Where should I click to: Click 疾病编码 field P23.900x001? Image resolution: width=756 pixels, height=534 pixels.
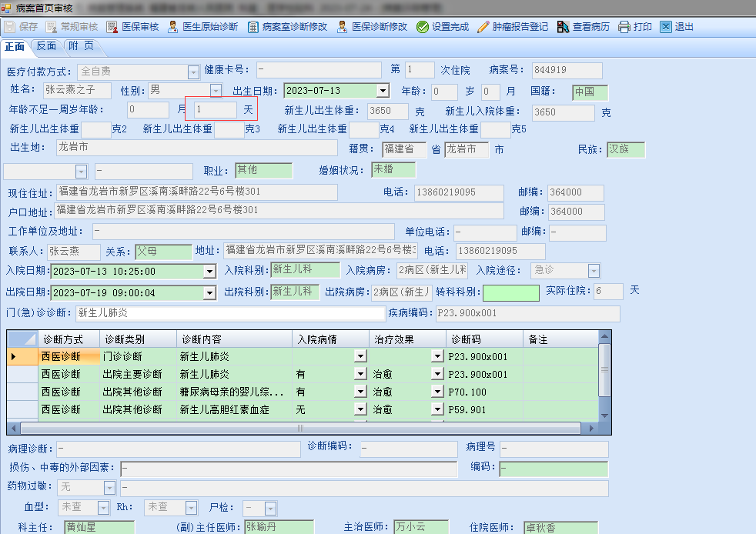(528, 313)
